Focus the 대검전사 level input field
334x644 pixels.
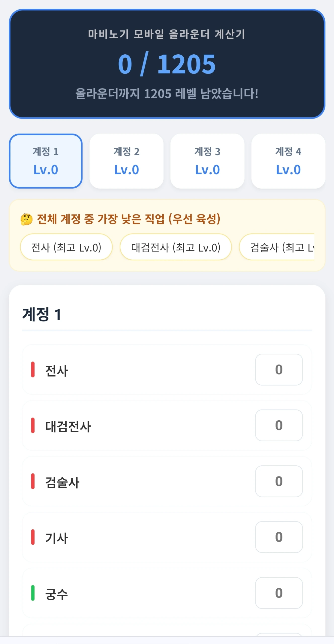279,425
